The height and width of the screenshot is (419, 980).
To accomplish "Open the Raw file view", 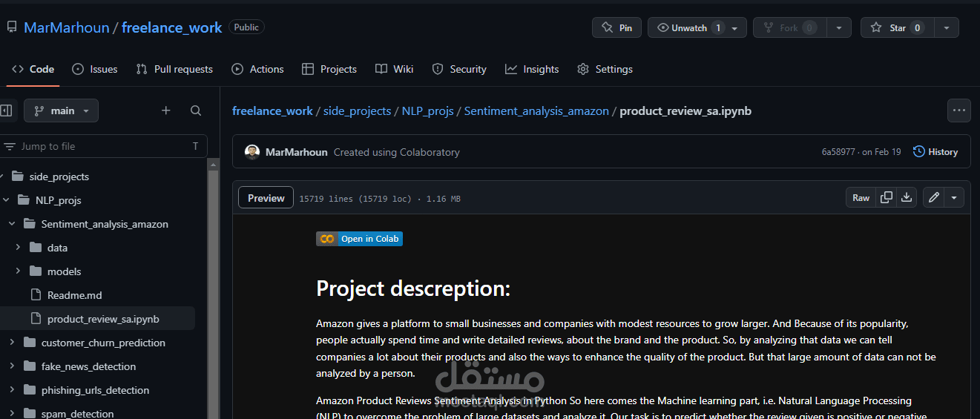I will pyautogui.click(x=861, y=198).
